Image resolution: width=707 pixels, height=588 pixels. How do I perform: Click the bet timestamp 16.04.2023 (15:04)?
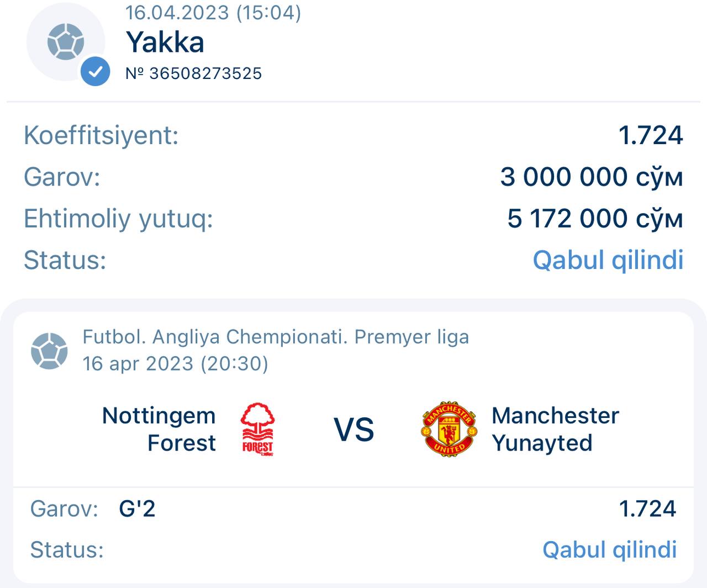click(x=213, y=12)
